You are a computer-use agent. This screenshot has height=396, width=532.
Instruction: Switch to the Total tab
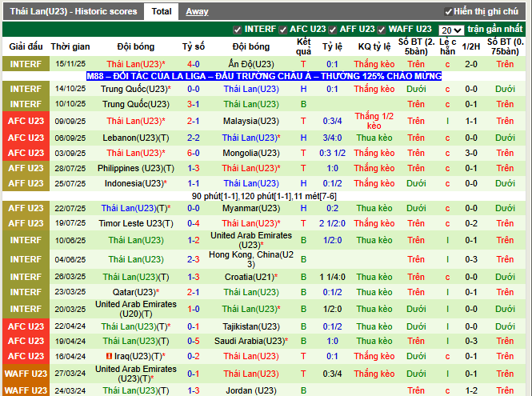[162, 11]
